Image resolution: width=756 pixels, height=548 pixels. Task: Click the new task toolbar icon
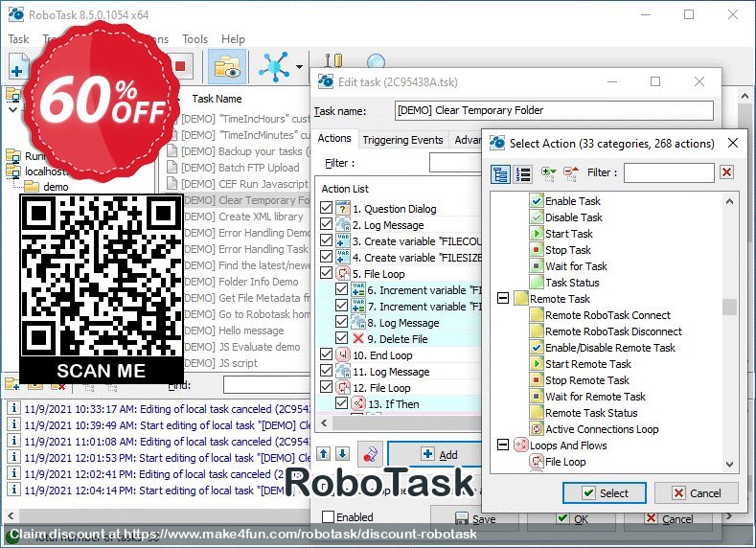(18, 66)
